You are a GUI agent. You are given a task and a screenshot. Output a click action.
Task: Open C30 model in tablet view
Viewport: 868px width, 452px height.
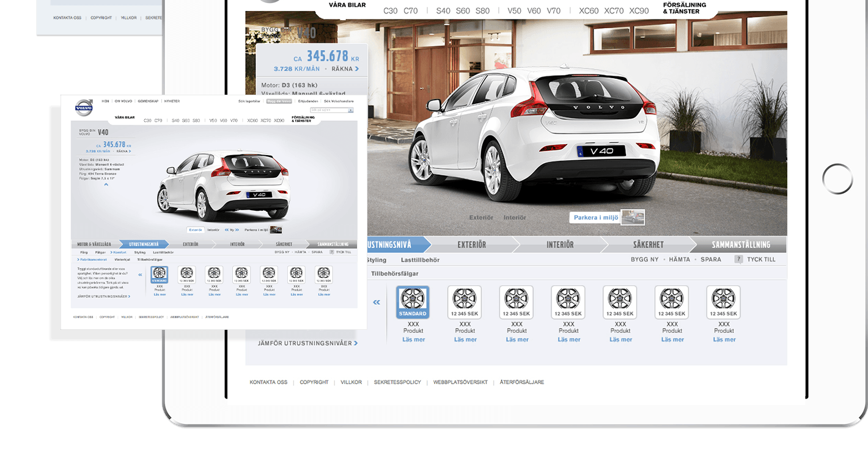391,11
